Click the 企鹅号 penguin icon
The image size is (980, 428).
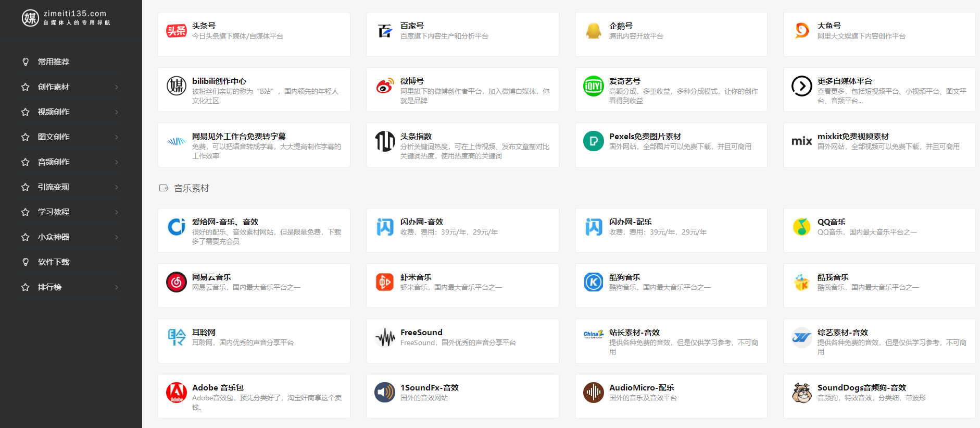point(594,31)
